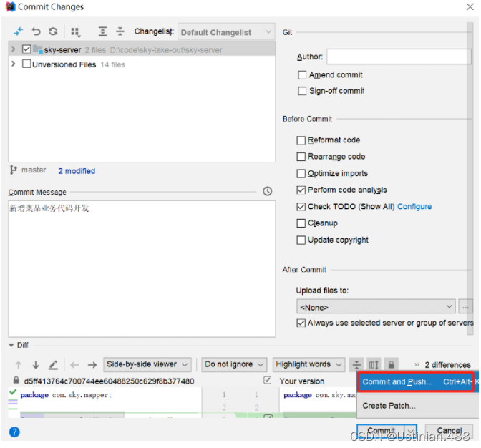The width and height of the screenshot is (481, 448).
Task: Click the Collapse All icon
Action: (x=120, y=31)
